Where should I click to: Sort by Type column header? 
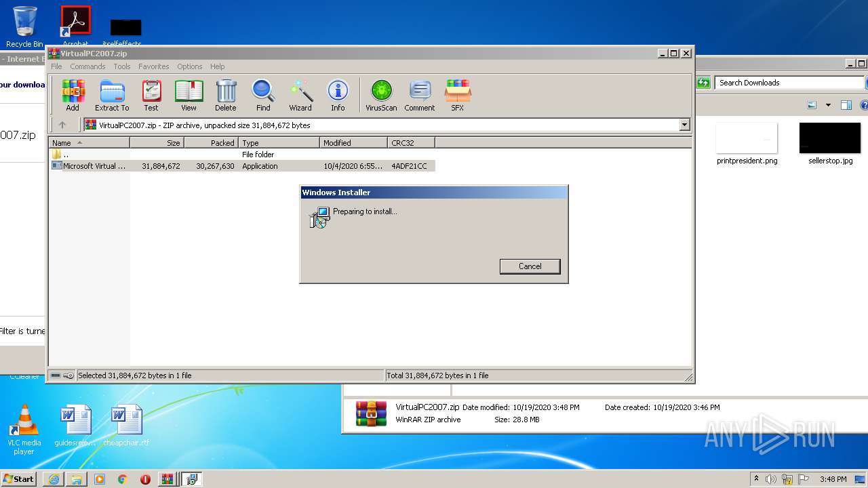click(279, 143)
